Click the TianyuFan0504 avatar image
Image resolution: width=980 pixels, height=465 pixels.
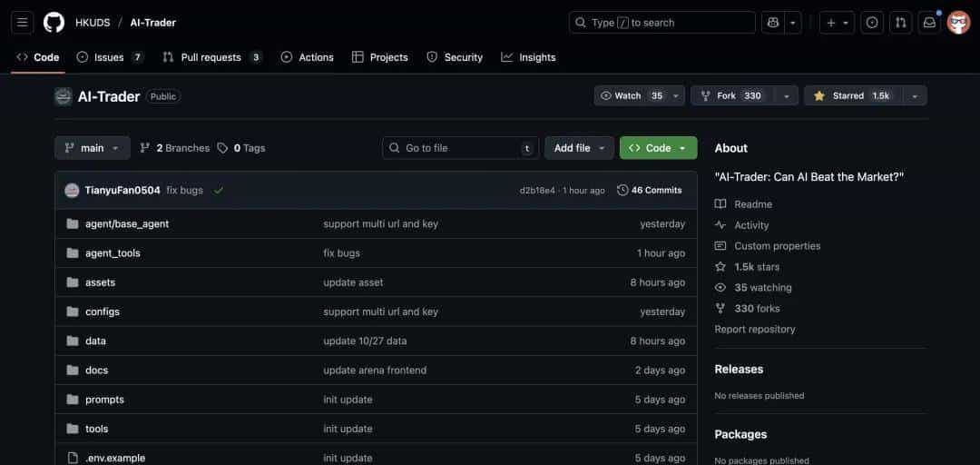pyautogui.click(x=72, y=190)
